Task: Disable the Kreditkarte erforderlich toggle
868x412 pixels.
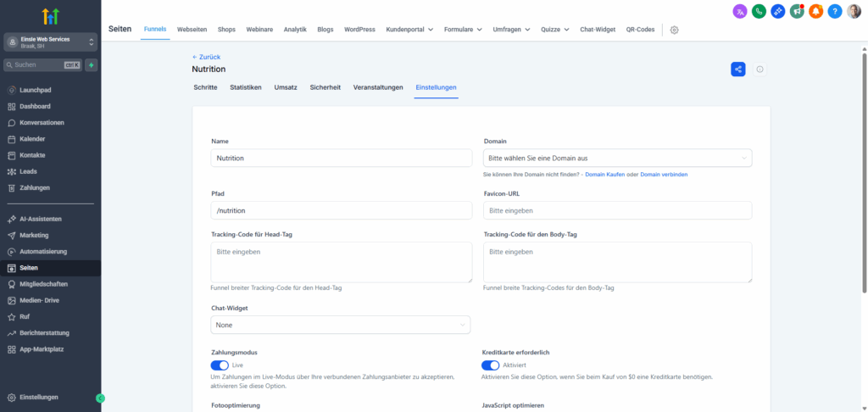Action: [x=490, y=365]
